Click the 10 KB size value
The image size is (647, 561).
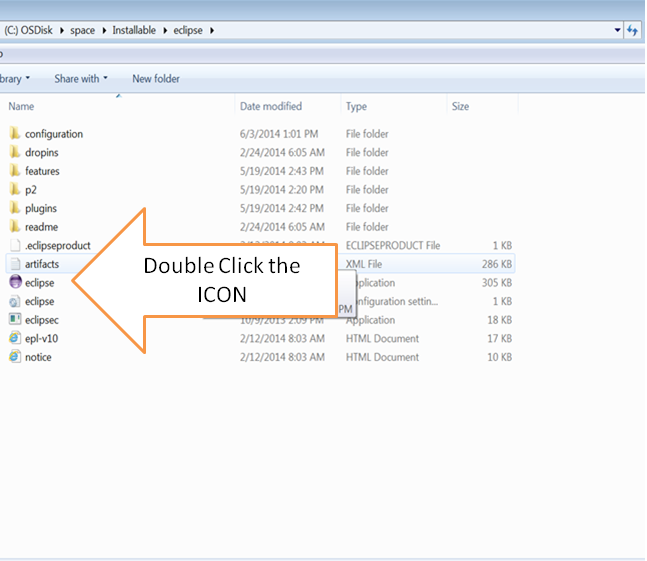pyautogui.click(x=499, y=357)
